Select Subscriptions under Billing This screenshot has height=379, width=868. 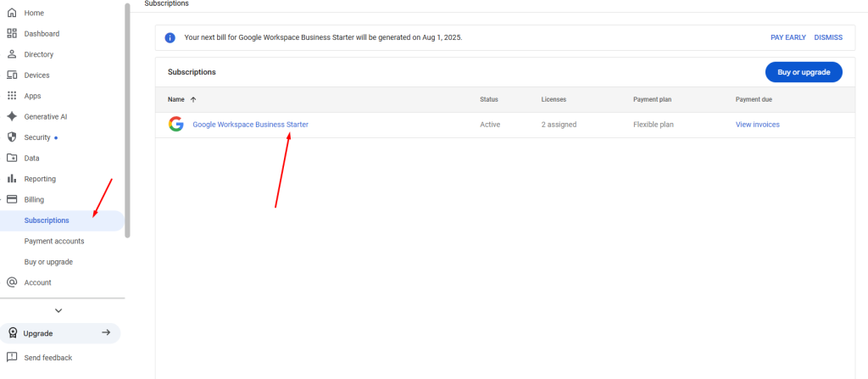tap(62, 220)
